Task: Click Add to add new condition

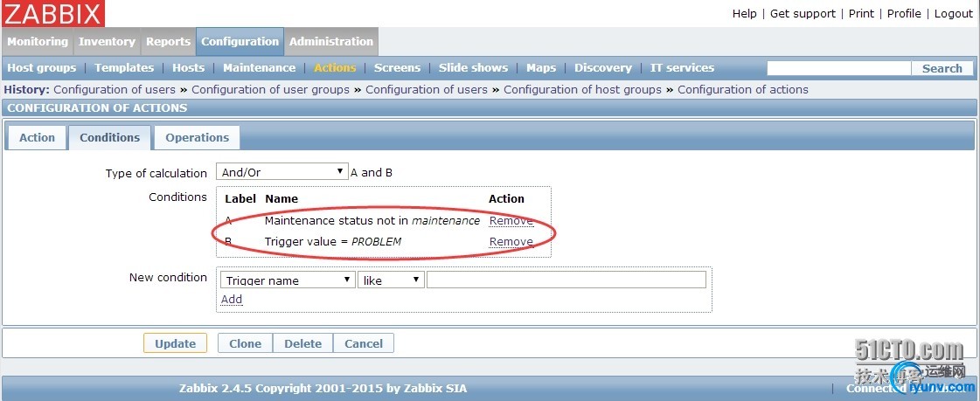Action: pyautogui.click(x=232, y=299)
